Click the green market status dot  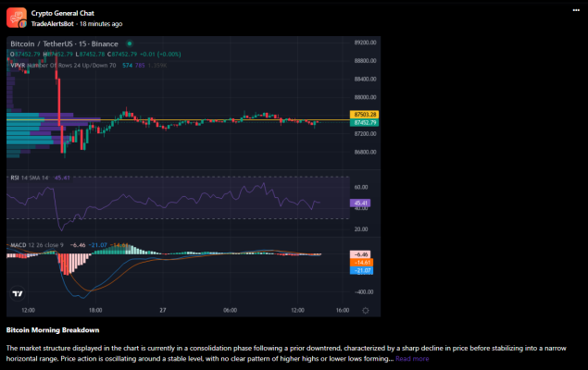[x=130, y=43]
